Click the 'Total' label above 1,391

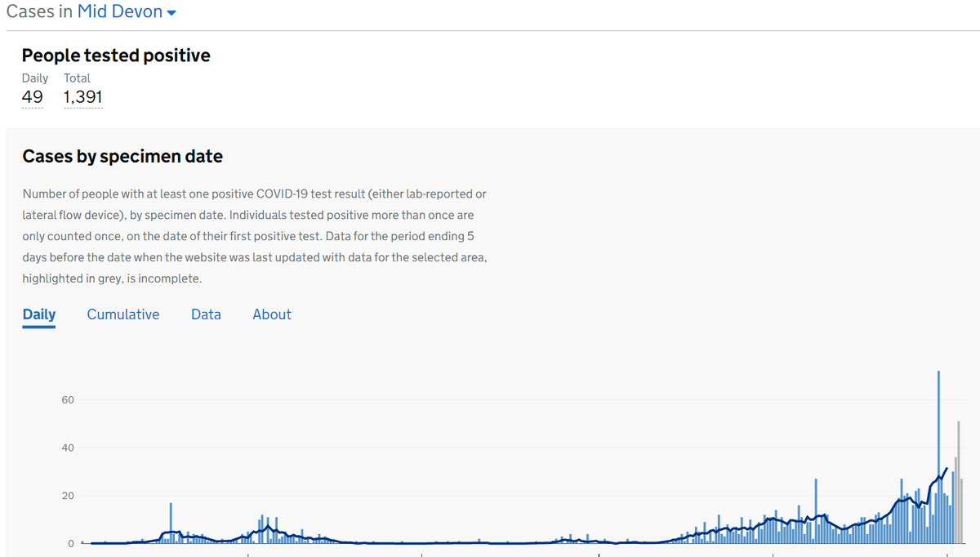point(78,78)
